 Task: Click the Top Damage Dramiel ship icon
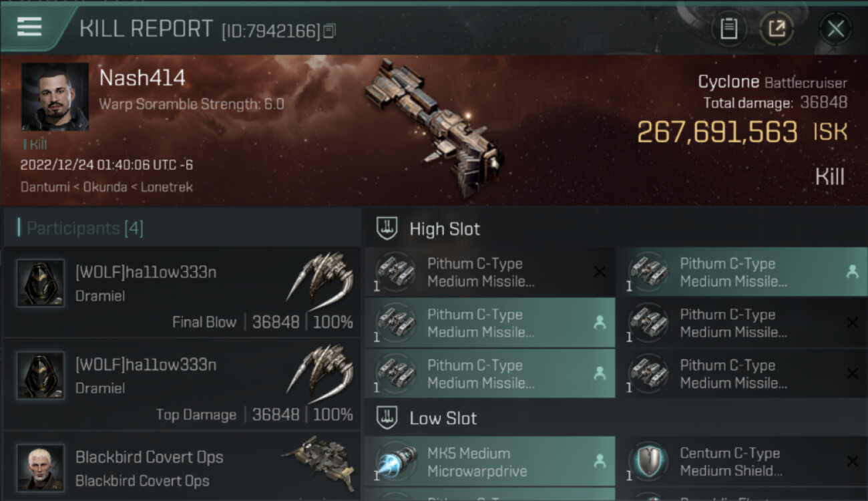[320, 375]
